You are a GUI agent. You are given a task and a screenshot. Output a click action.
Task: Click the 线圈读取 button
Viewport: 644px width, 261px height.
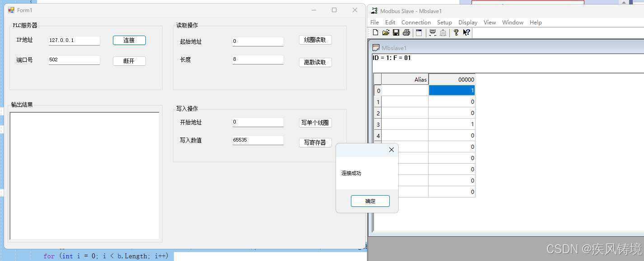315,40
